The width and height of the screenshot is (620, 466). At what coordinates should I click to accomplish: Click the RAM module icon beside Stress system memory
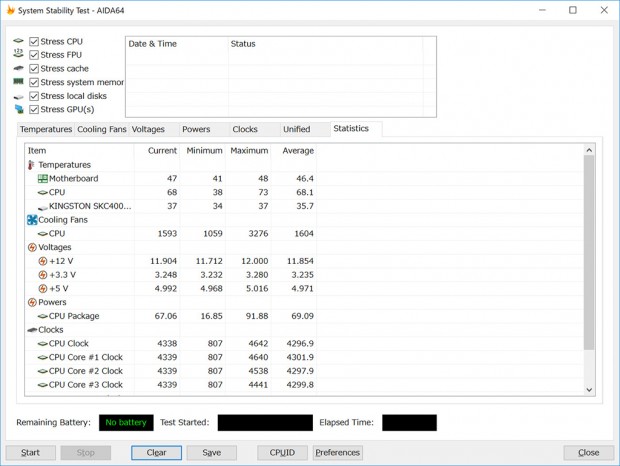[18, 81]
